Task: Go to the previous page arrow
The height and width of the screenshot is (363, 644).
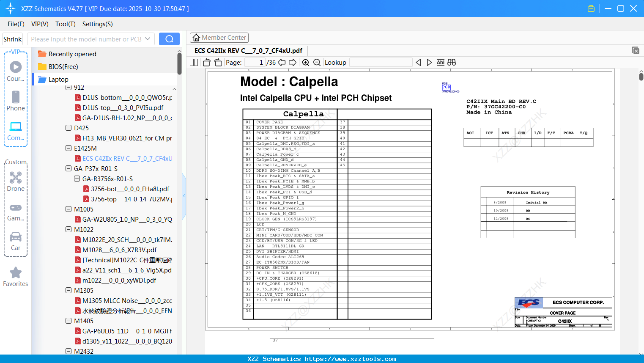Action: [282, 62]
